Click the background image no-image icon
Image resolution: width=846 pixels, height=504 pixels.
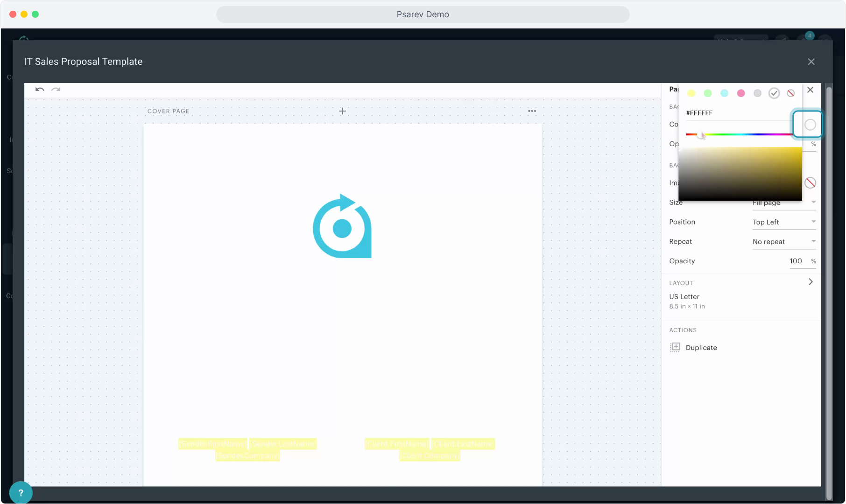(810, 183)
